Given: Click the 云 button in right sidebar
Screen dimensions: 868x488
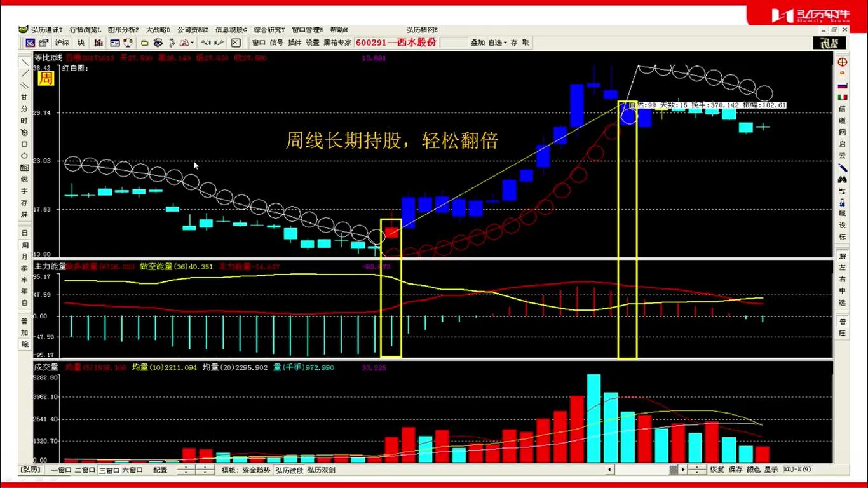Looking at the screenshot, I should (x=843, y=155).
